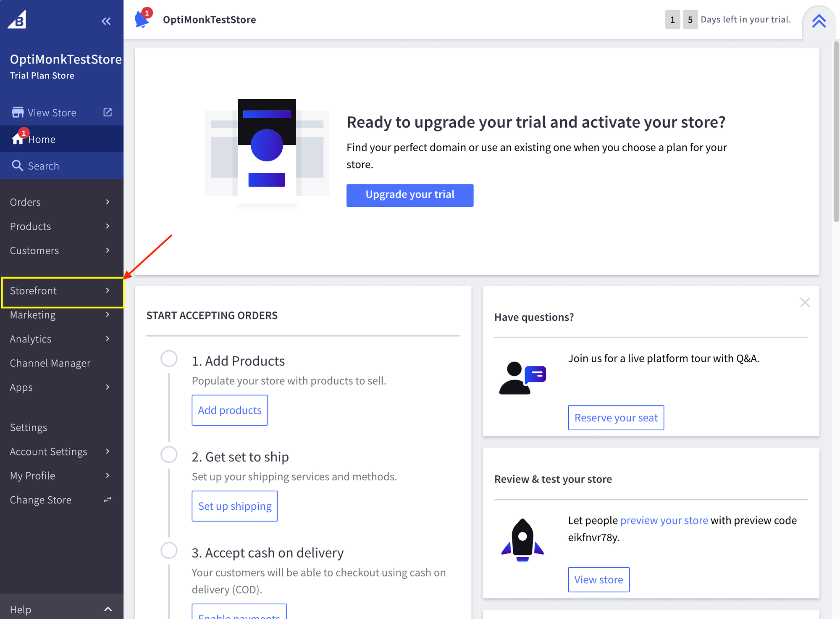The height and width of the screenshot is (619, 840).
Task: Click the 2. Get set to ship heading
Action: (x=240, y=457)
